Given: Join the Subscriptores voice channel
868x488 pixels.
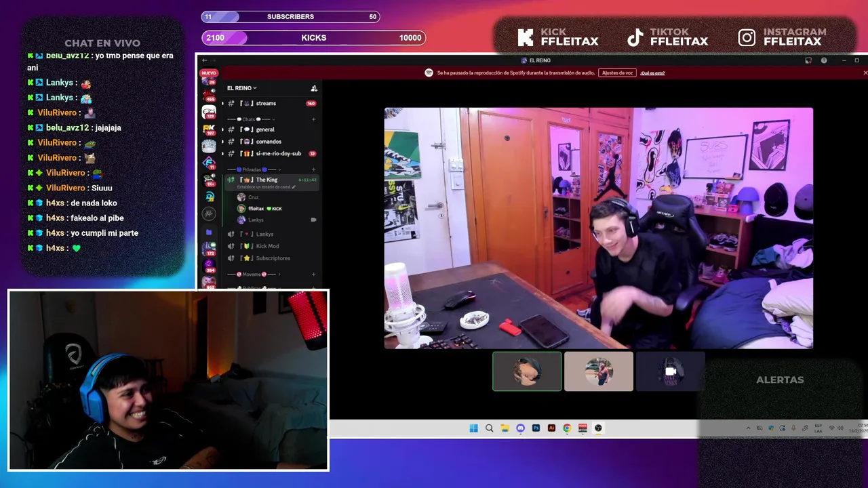Looking at the screenshot, I should pos(271,258).
